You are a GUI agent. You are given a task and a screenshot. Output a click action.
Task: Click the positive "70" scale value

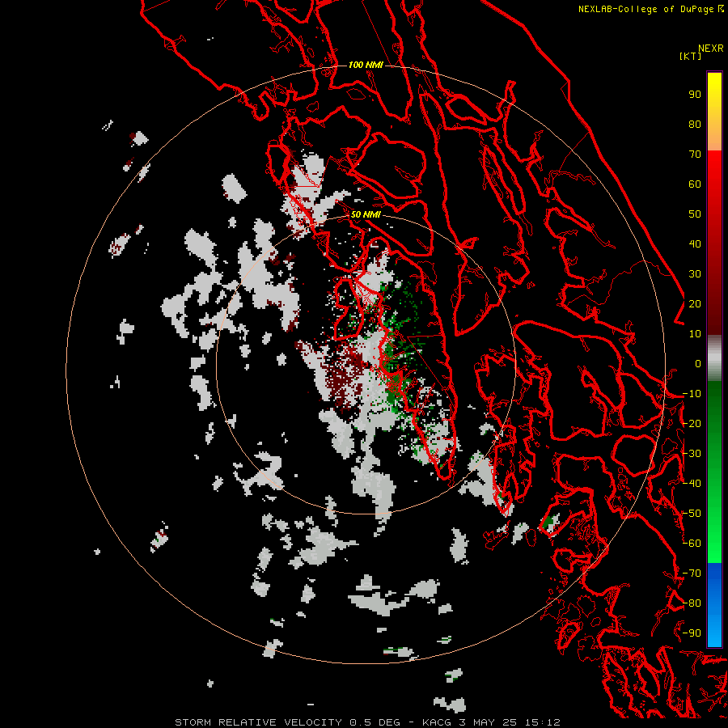click(695, 154)
